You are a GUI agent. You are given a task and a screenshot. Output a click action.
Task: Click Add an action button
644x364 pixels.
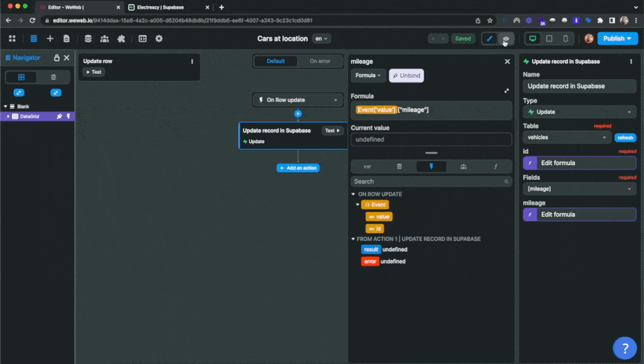click(x=298, y=168)
